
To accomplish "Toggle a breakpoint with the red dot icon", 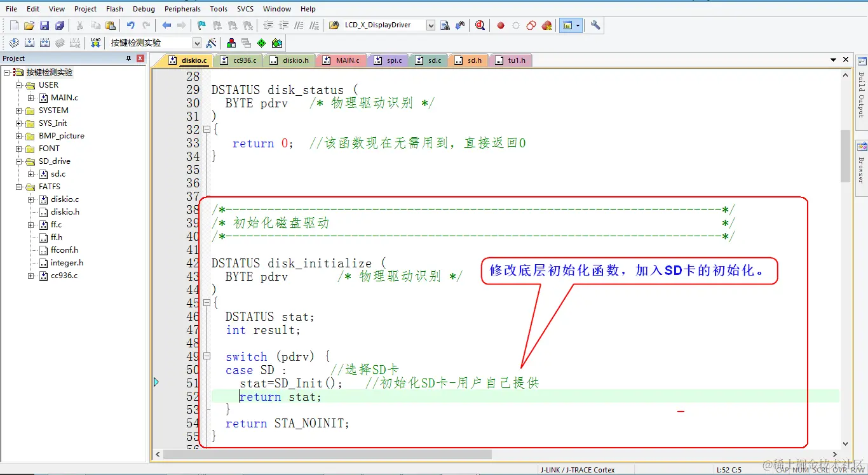I will click(x=501, y=25).
